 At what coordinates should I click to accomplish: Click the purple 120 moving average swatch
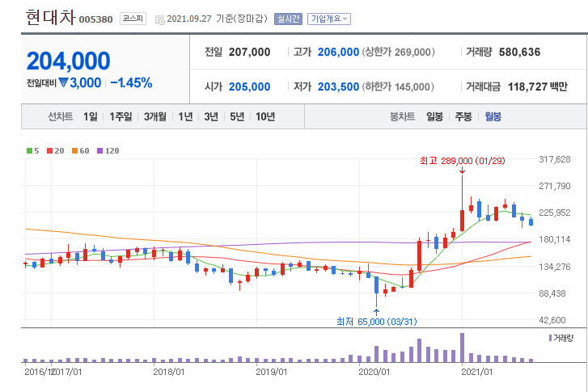click(x=99, y=150)
